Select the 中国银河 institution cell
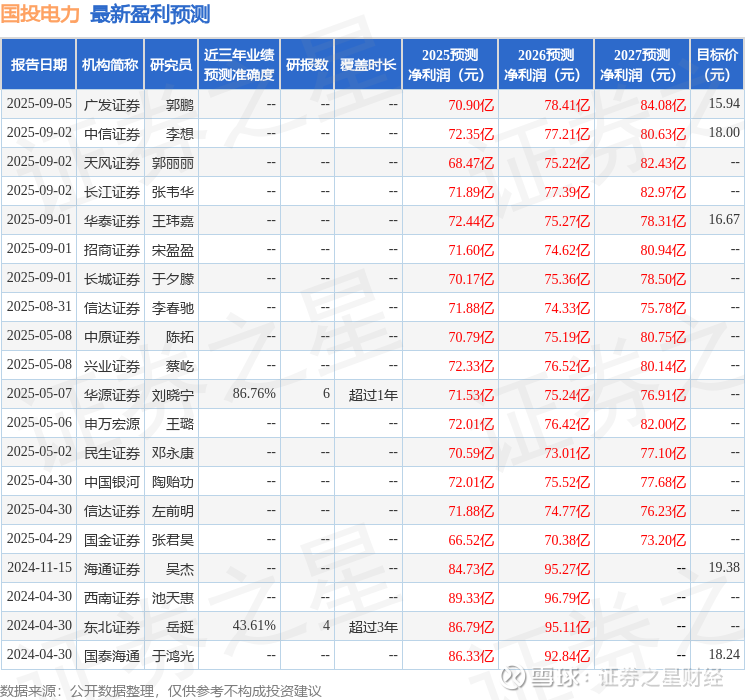Image resolution: width=745 pixels, height=700 pixels. click(x=112, y=482)
